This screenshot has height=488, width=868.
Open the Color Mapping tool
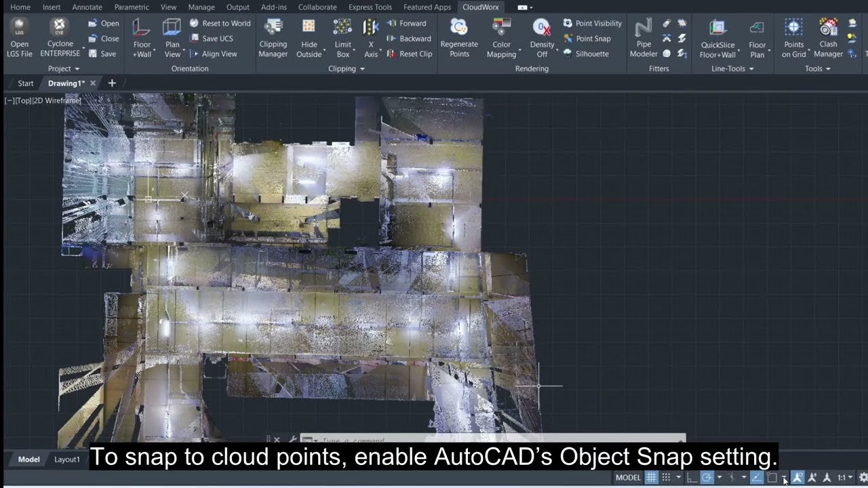pyautogui.click(x=502, y=37)
